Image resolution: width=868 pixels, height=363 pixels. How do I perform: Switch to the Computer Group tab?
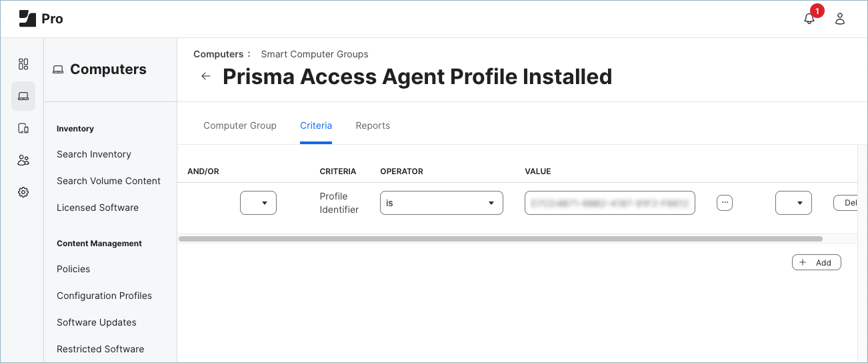240,125
